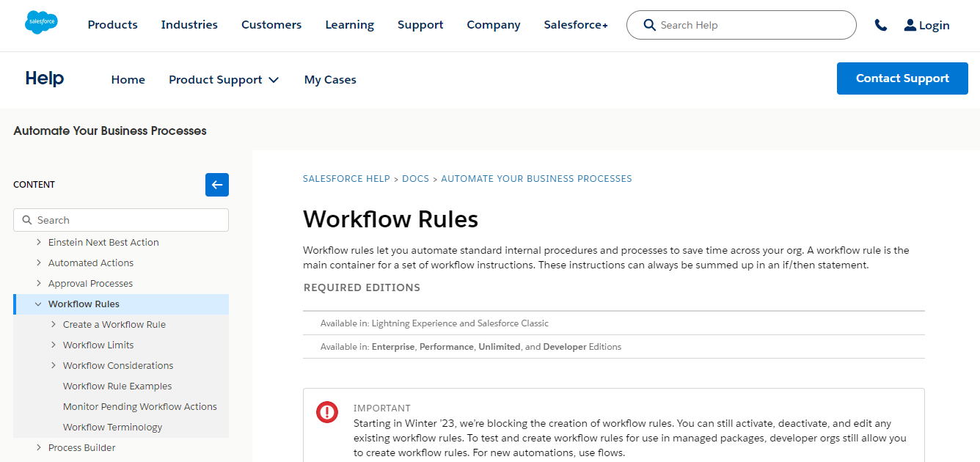
Task: Open Process Builder in the sidebar
Action: coord(81,447)
